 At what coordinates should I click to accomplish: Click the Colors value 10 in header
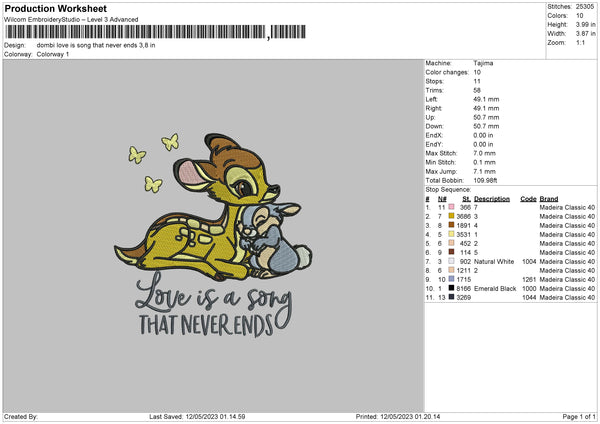[x=580, y=16]
